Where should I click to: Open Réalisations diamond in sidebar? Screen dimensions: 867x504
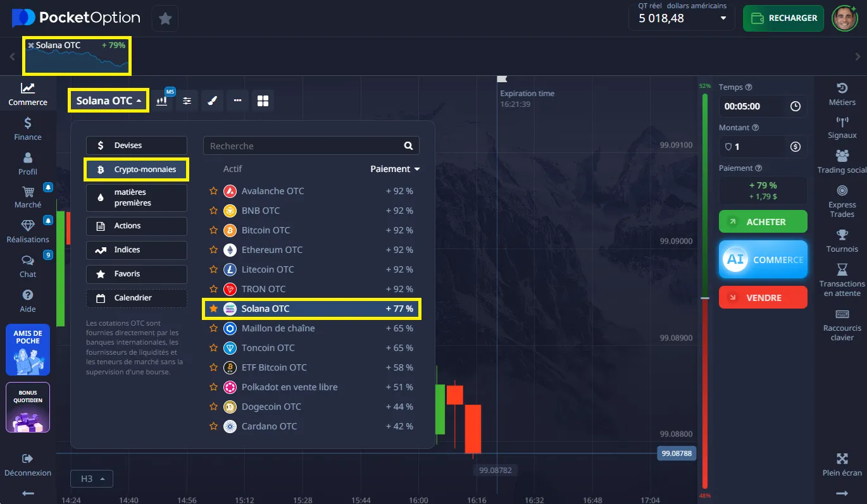[28, 231]
